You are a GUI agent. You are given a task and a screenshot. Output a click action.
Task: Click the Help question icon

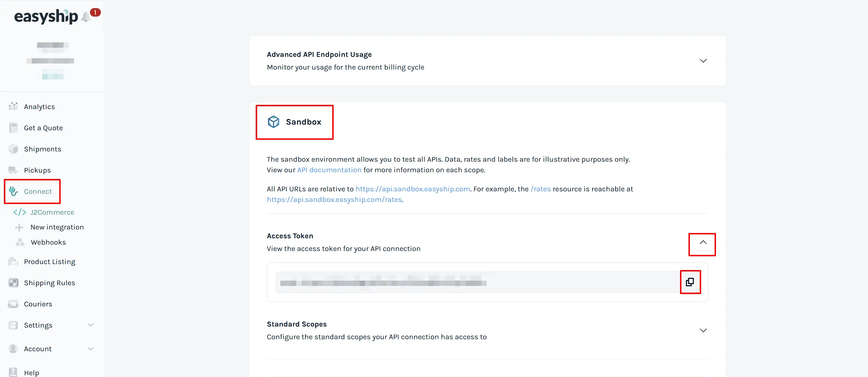coord(13,372)
